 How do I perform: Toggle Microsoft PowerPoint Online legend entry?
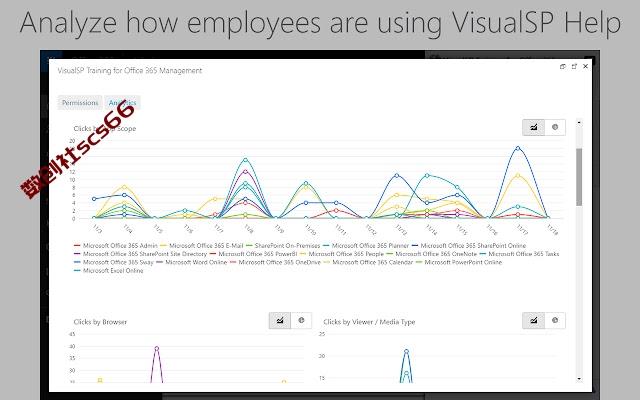click(x=459, y=262)
